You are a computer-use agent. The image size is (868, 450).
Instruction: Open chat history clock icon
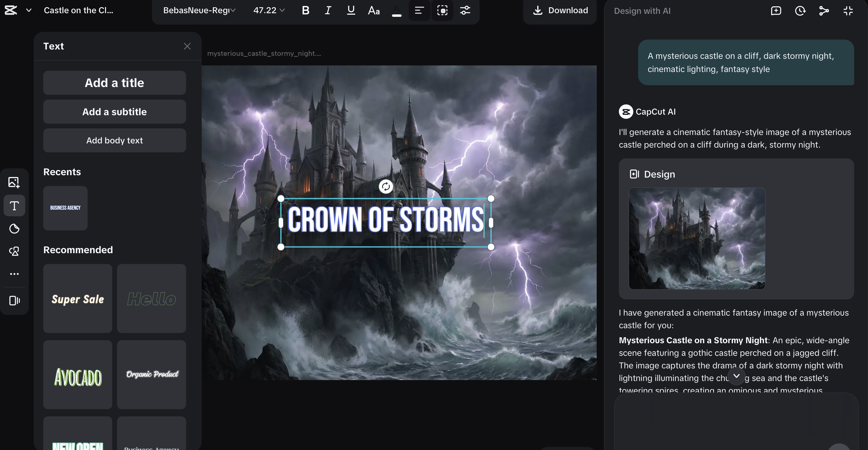[x=800, y=11]
